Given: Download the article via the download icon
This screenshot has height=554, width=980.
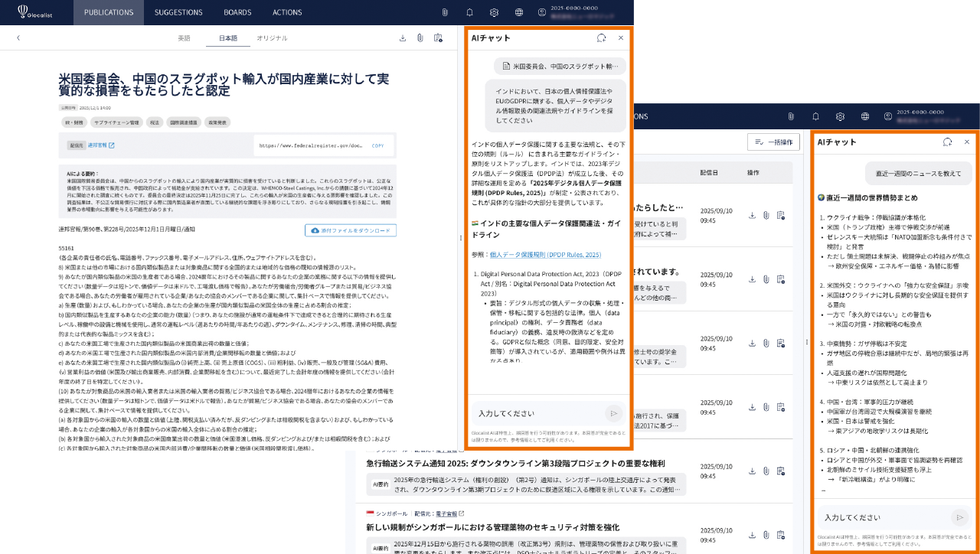Looking at the screenshot, I should (x=403, y=36).
